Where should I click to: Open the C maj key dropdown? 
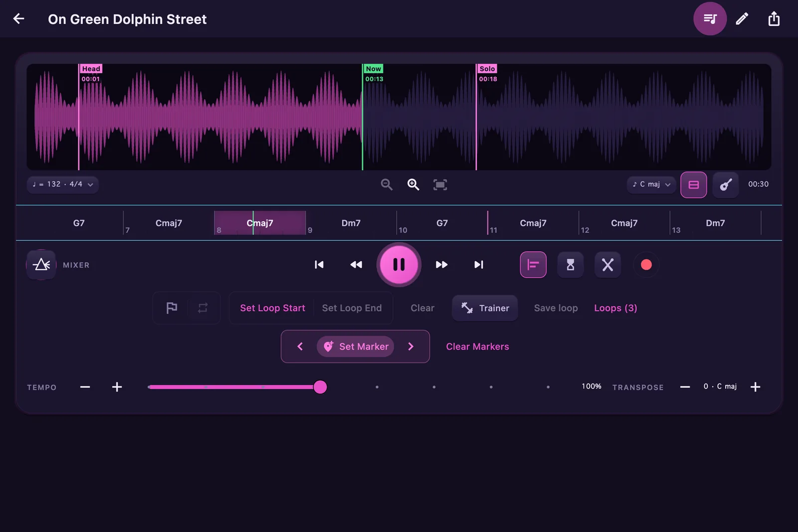click(651, 184)
